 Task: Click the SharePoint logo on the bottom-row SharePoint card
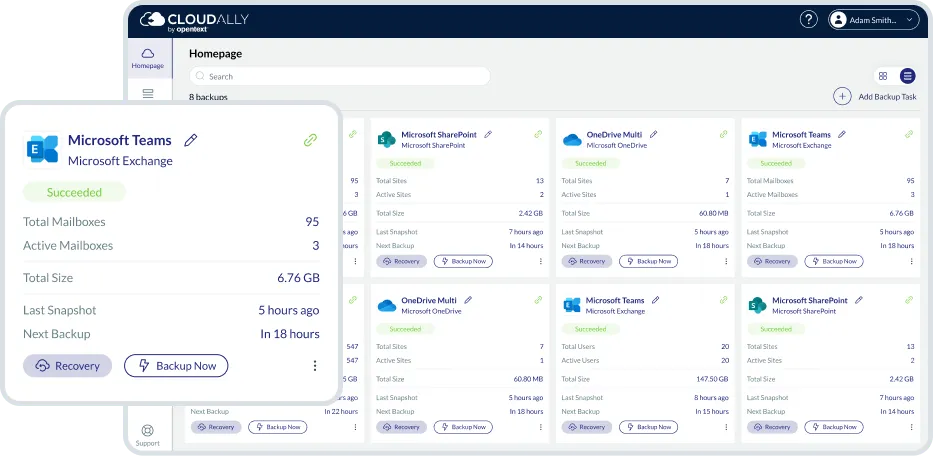coord(757,305)
